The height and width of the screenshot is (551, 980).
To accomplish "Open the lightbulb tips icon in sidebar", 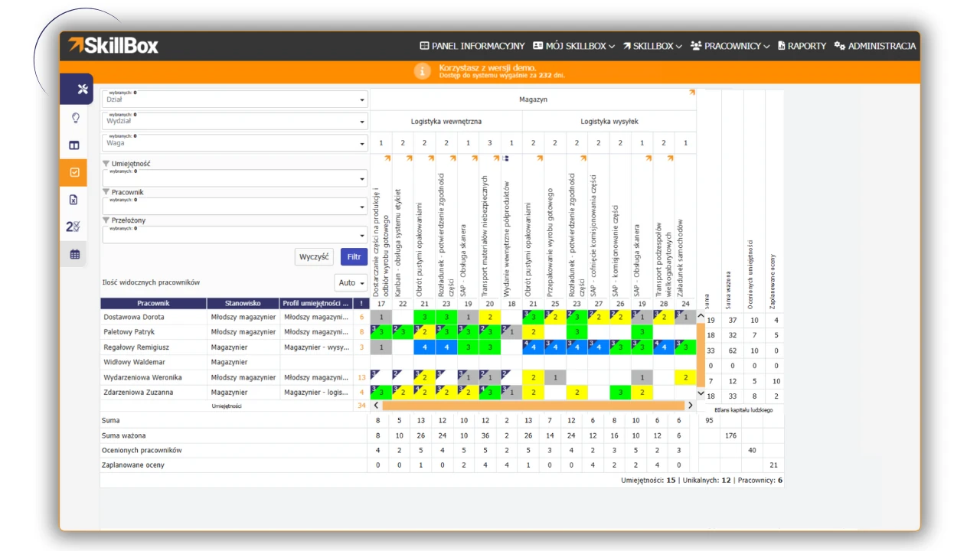I will 75,118.
